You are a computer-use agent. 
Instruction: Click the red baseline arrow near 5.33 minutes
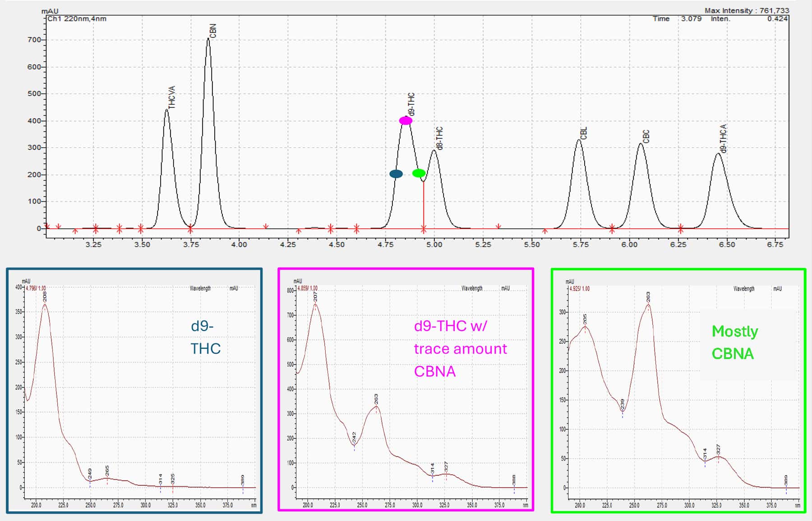[x=499, y=226]
